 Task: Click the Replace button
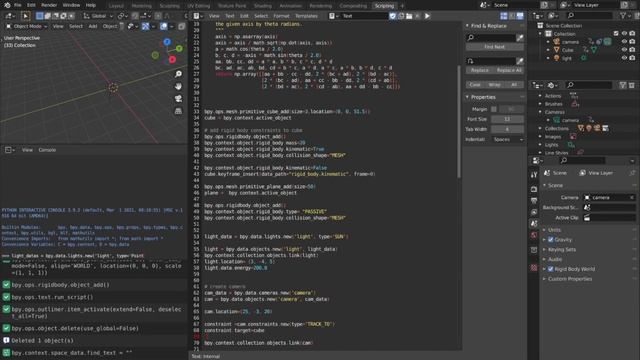[480, 70]
